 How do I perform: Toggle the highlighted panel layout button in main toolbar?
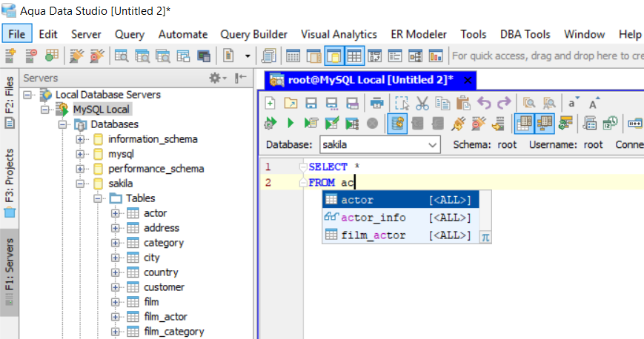(334, 56)
